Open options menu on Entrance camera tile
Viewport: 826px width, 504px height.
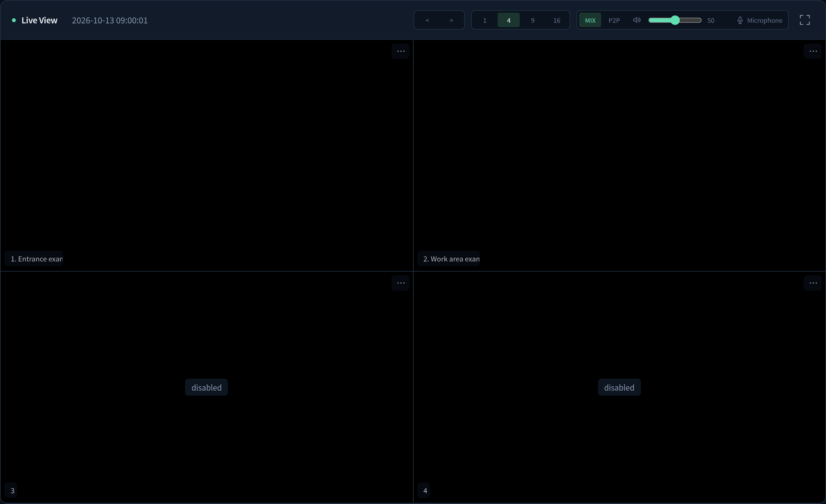(401, 51)
